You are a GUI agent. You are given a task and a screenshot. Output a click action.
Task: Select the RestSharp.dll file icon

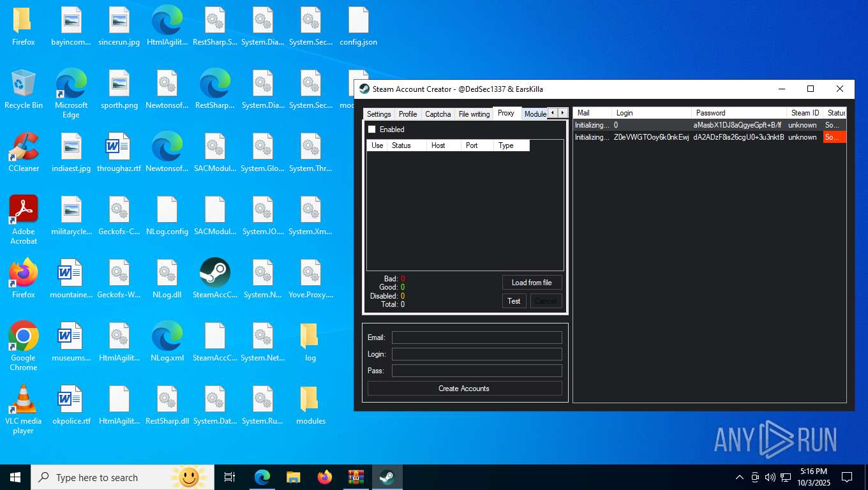point(167,406)
